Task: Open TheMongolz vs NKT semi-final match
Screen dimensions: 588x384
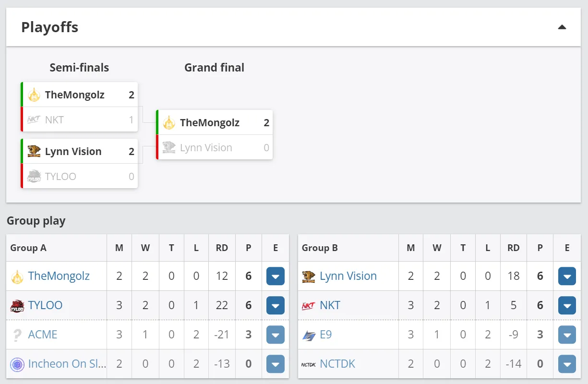Action: click(79, 107)
